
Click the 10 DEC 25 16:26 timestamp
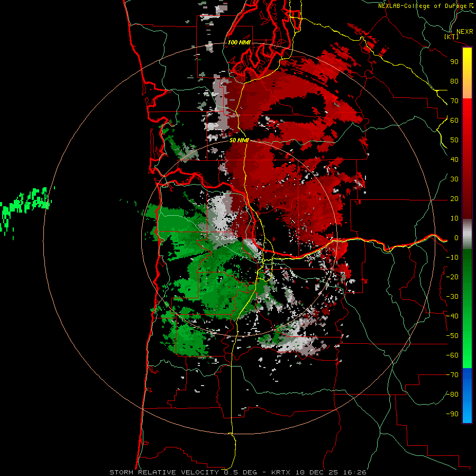[x=330, y=472]
